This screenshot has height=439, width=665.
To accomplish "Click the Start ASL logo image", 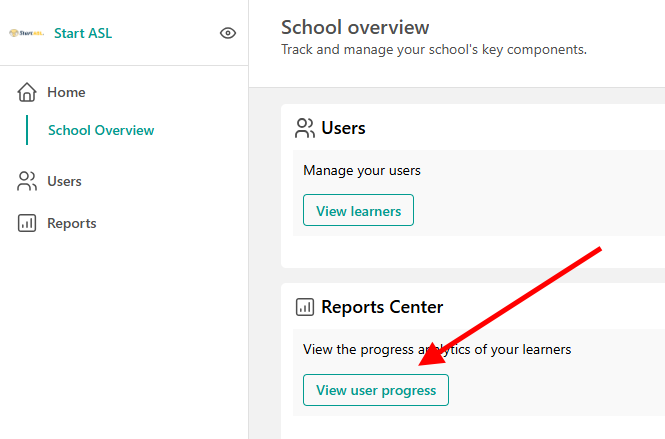I will pyautogui.click(x=26, y=33).
